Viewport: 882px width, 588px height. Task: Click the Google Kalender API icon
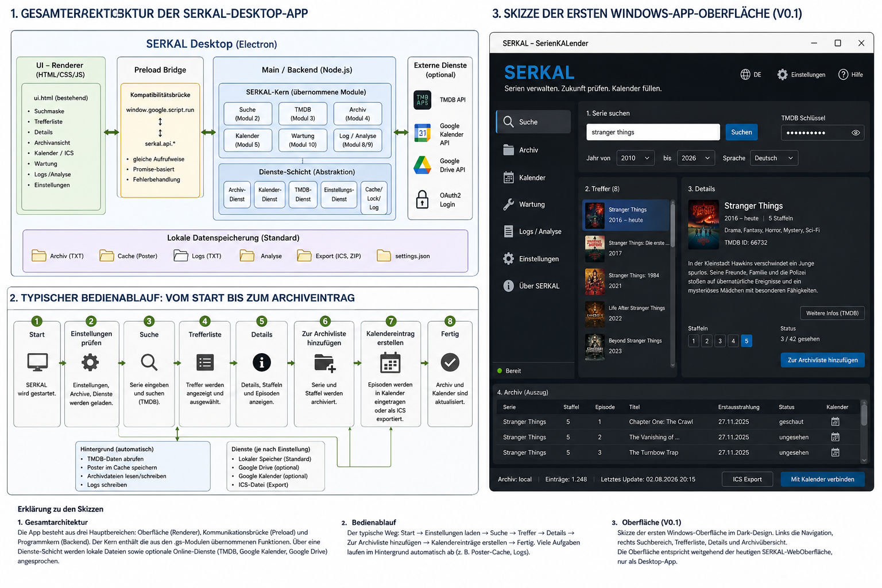click(423, 133)
